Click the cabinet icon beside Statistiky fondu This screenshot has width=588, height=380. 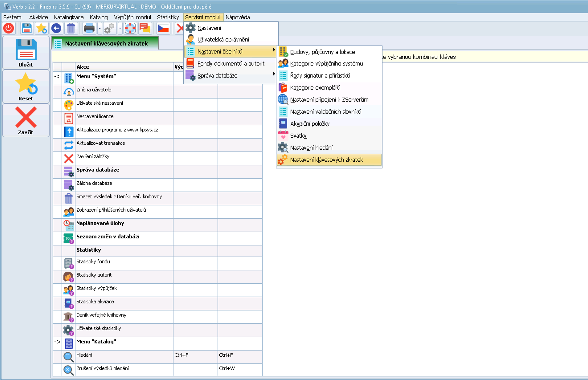click(x=69, y=264)
